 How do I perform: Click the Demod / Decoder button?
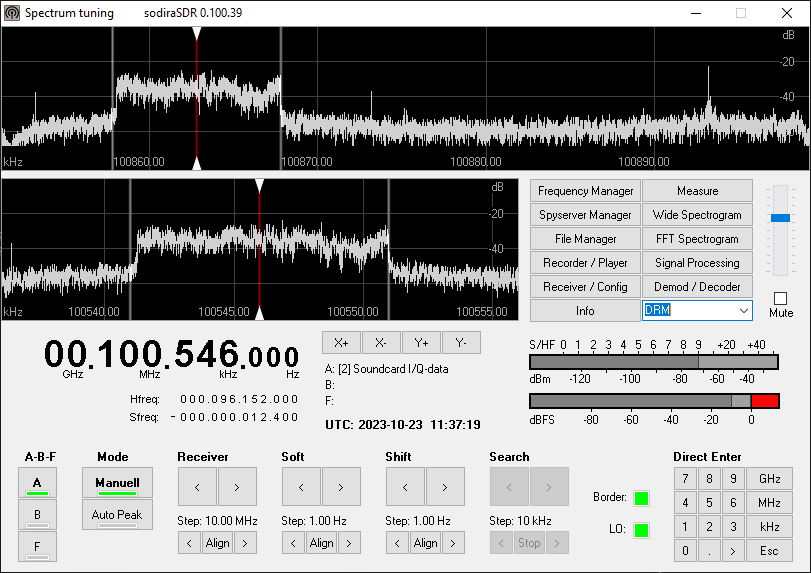697,287
